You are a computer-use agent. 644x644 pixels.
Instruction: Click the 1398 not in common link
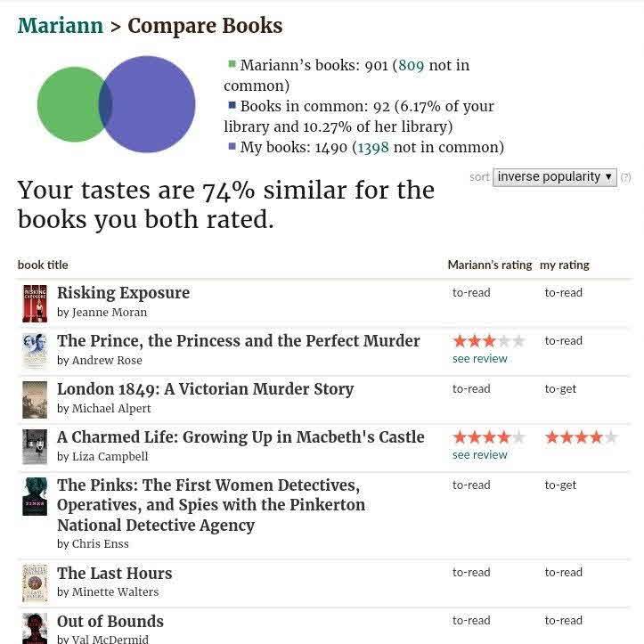372,147
